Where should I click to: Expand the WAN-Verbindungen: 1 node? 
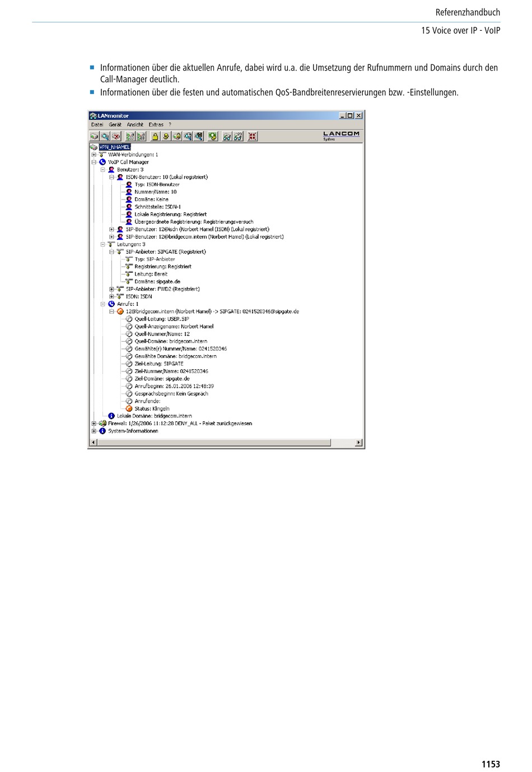coord(94,155)
